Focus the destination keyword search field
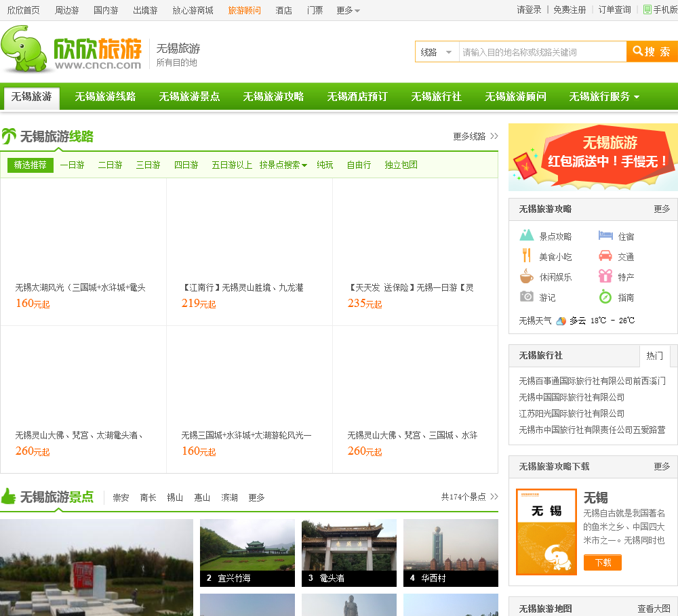This screenshot has width=678, height=616. coord(542,52)
